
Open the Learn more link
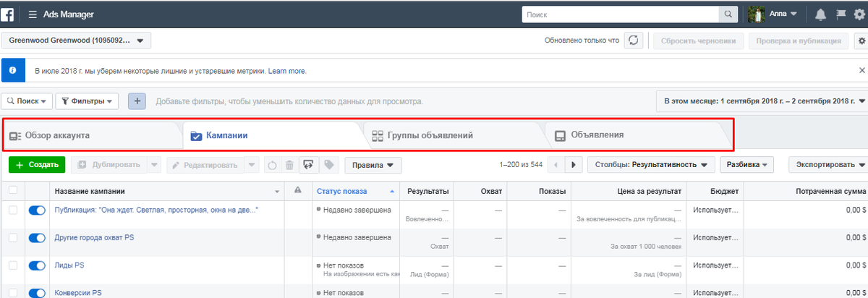pos(287,72)
